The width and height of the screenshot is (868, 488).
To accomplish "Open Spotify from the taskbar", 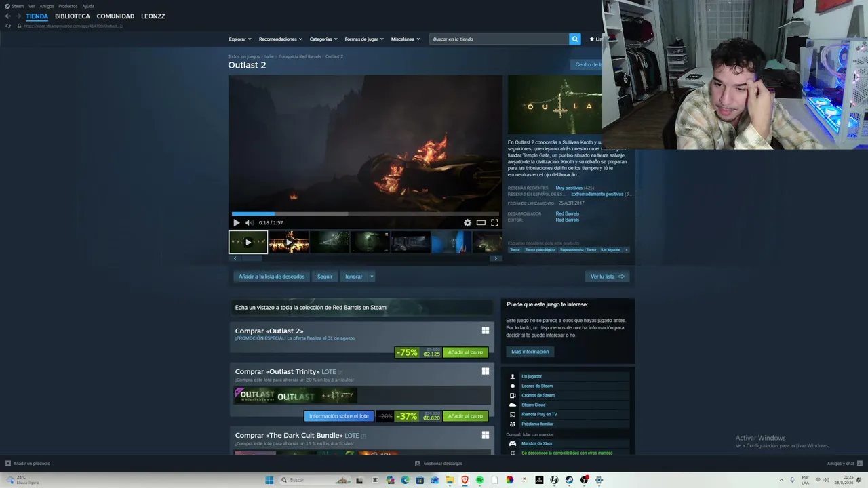I will (479, 480).
